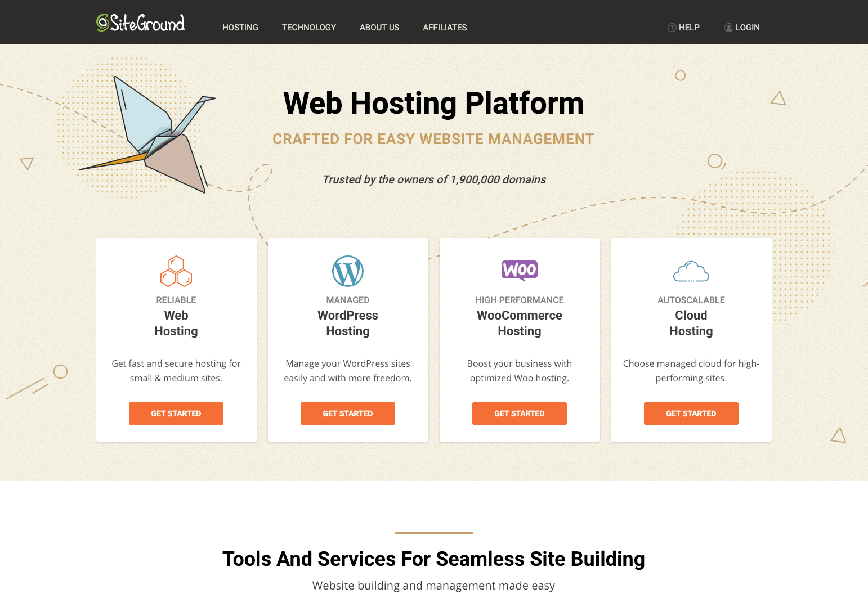Click the Cloud Hosting card title
Image resolution: width=868 pixels, height=598 pixels.
[x=691, y=323]
